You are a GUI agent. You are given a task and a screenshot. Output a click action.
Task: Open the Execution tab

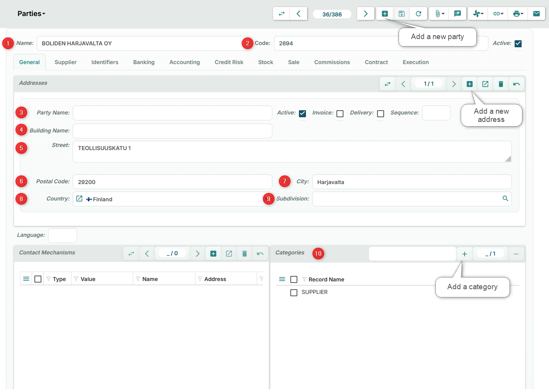coord(416,62)
